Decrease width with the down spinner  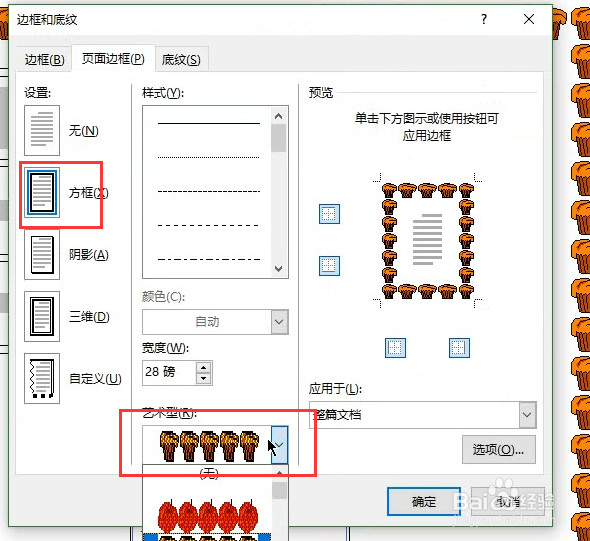click(x=204, y=378)
